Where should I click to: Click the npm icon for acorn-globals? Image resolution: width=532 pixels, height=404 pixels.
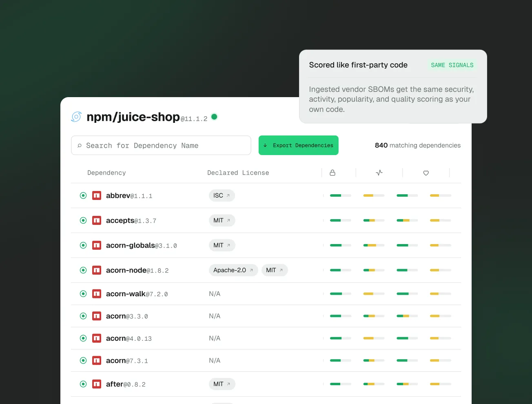point(97,245)
